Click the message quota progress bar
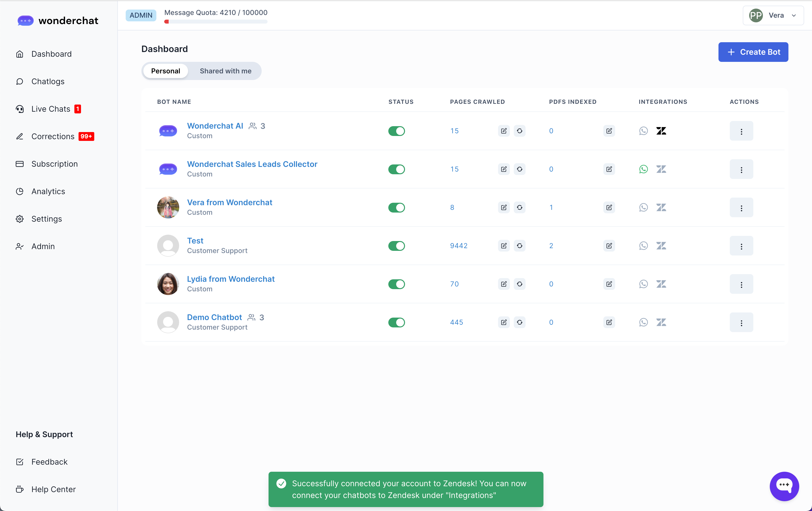Viewport: 812px width, 511px height. pos(216,22)
